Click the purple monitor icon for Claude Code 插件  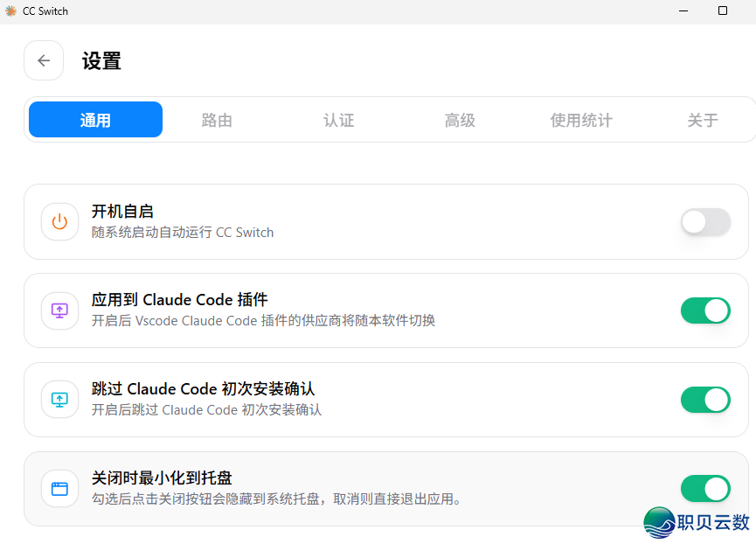(59, 310)
